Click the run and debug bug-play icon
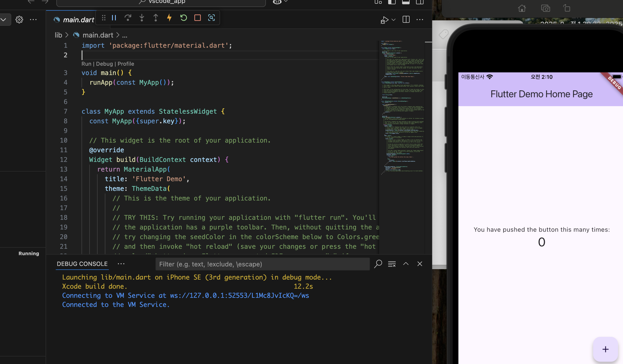The image size is (623, 364). 384,20
